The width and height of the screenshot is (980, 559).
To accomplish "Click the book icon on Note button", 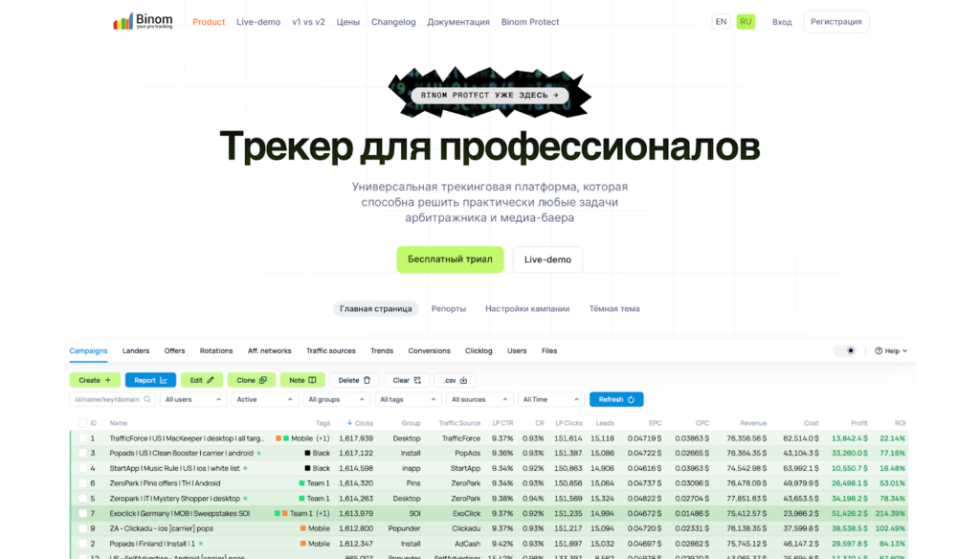I will tap(313, 380).
